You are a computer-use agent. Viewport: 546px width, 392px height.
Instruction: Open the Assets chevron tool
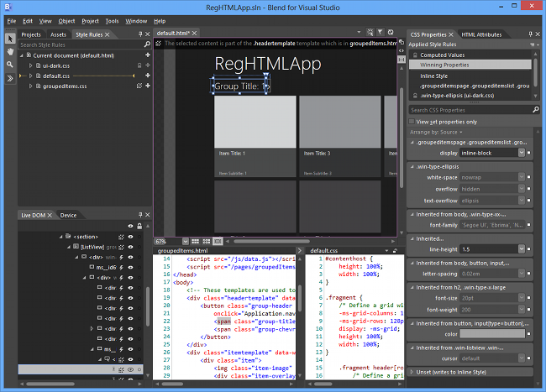click(x=10, y=78)
